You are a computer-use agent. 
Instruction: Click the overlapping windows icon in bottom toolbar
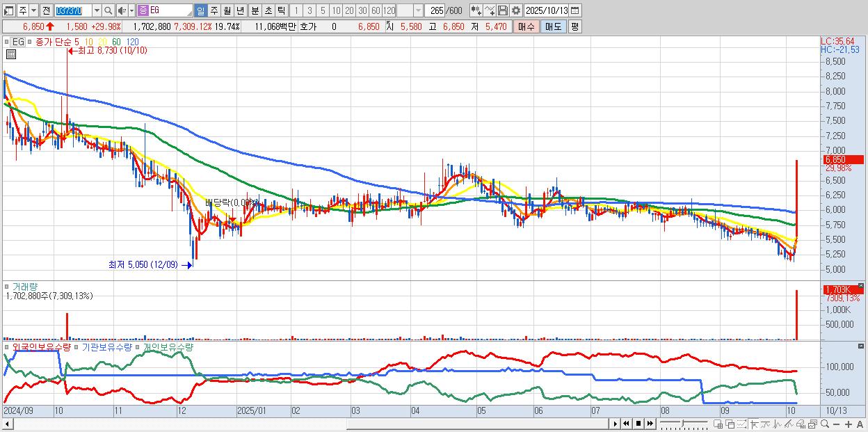tap(730, 424)
